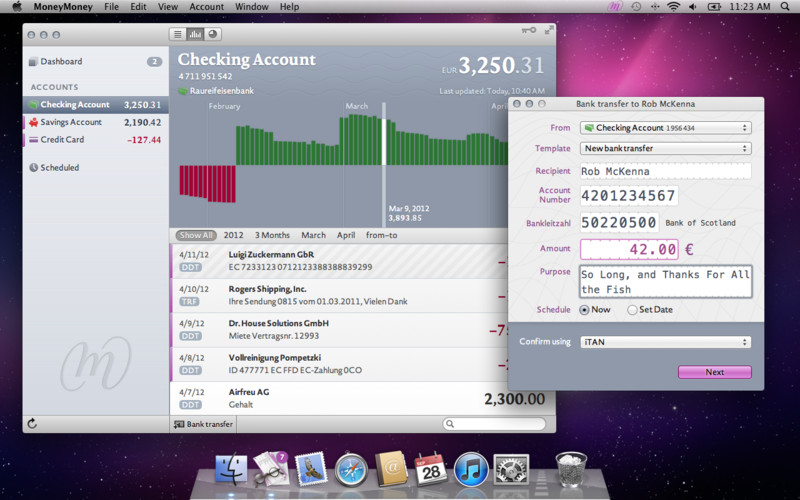Image resolution: width=800 pixels, height=500 pixels.
Task: Open the Trash in Dock
Action: [x=571, y=468]
